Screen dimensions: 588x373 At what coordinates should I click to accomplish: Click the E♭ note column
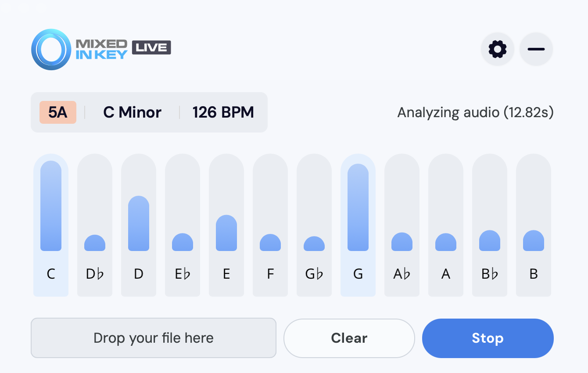(183, 225)
